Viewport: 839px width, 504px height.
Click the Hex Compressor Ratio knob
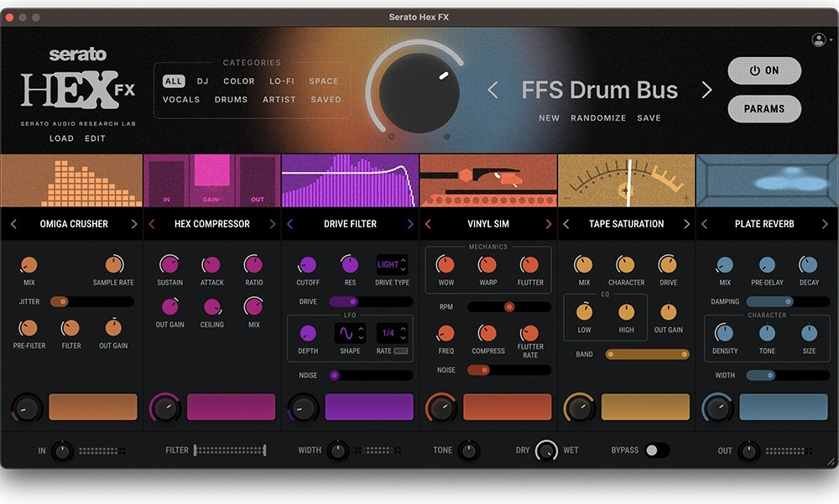pos(253,264)
